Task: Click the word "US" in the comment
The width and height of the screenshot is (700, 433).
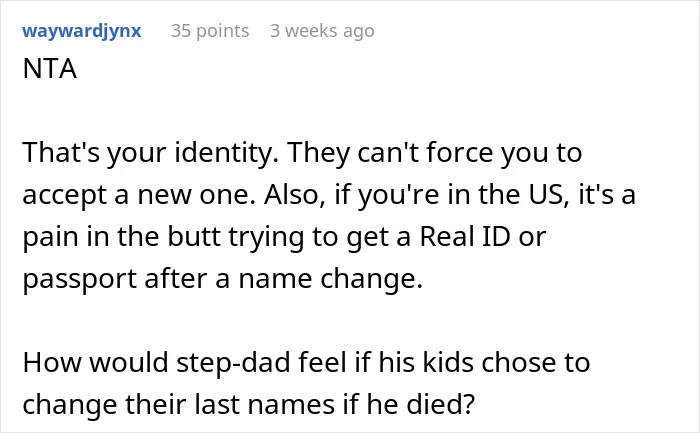Action: click(x=546, y=195)
